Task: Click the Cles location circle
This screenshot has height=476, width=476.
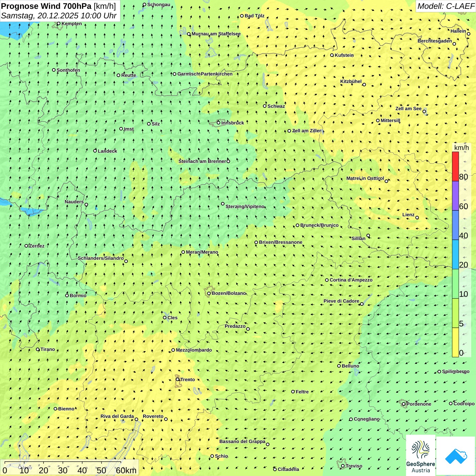Action: (x=165, y=318)
